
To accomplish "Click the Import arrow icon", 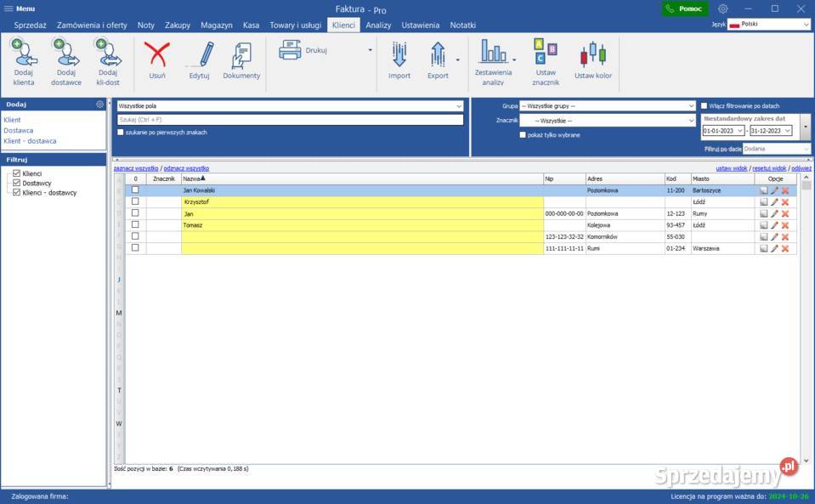I will click(399, 54).
